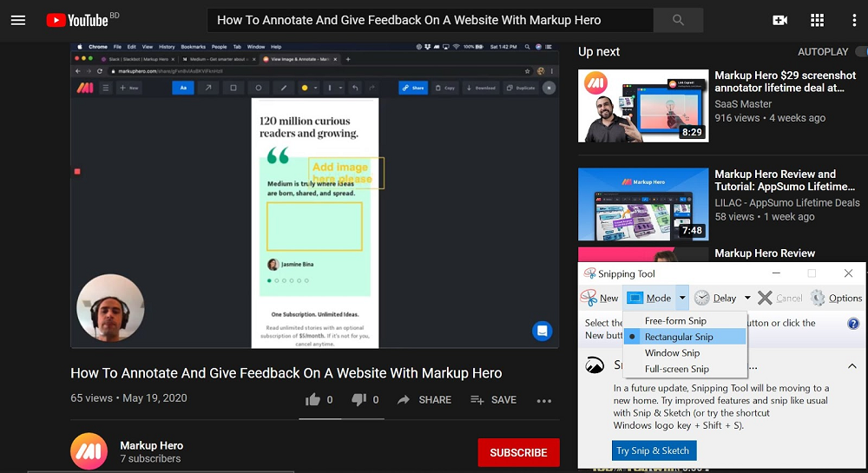Open the YouTube apps grid
The width and height of the screenshot is (868, 473).
click(x=817, y=21)
